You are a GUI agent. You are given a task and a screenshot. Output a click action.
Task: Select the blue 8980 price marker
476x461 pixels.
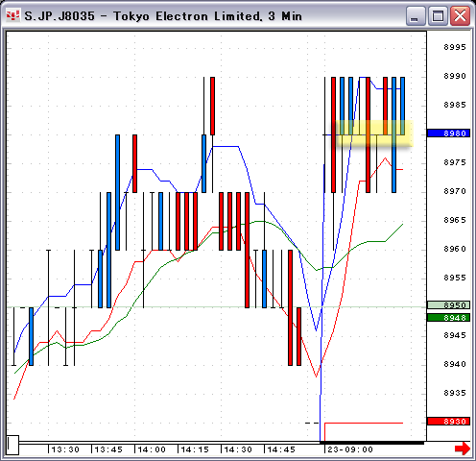pyautogui.click(x=448, y=133)
